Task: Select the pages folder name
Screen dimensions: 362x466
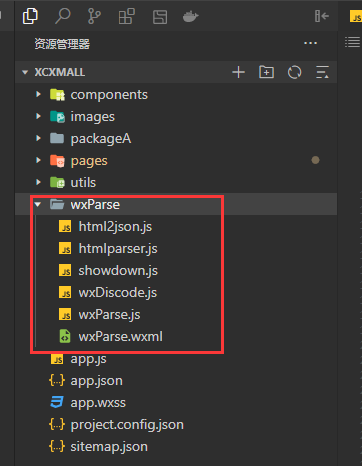Action: point(89,161)
